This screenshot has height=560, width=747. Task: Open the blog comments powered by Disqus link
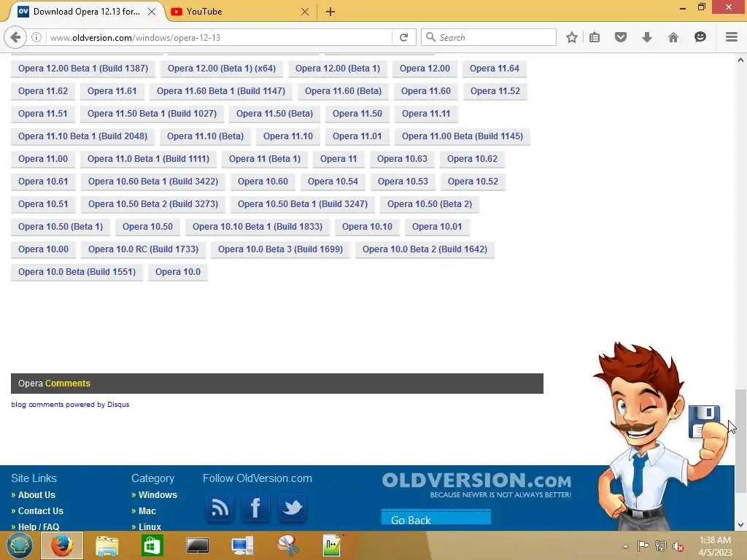[71, 405]
